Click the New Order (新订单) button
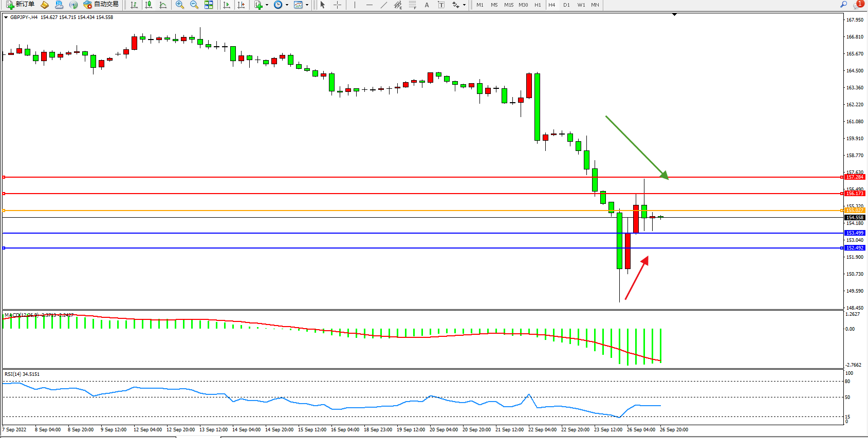 coord(21,5)
